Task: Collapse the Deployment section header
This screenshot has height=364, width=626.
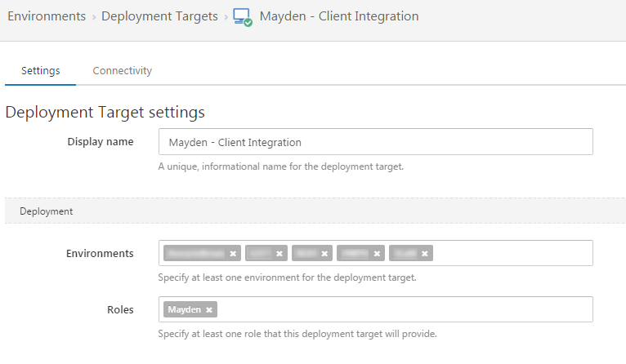Action: coord(47,211)
